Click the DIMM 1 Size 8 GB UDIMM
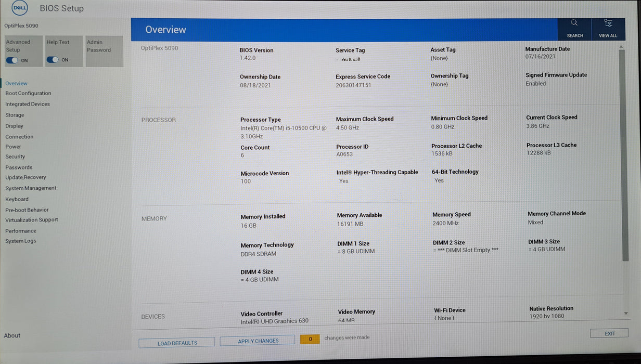Viewport: 641px width, 364px height. [x=356, y=251]
